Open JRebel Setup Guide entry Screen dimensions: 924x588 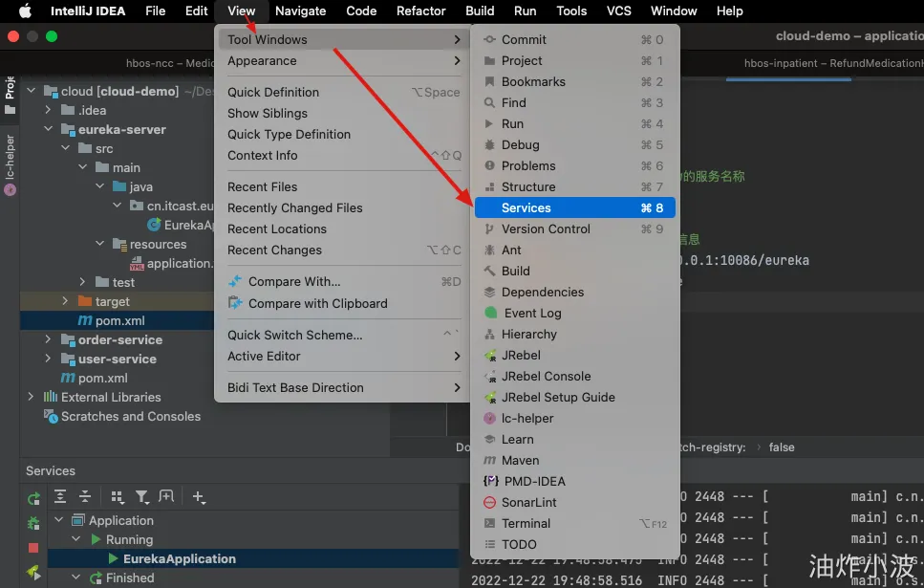coord(574,398)
